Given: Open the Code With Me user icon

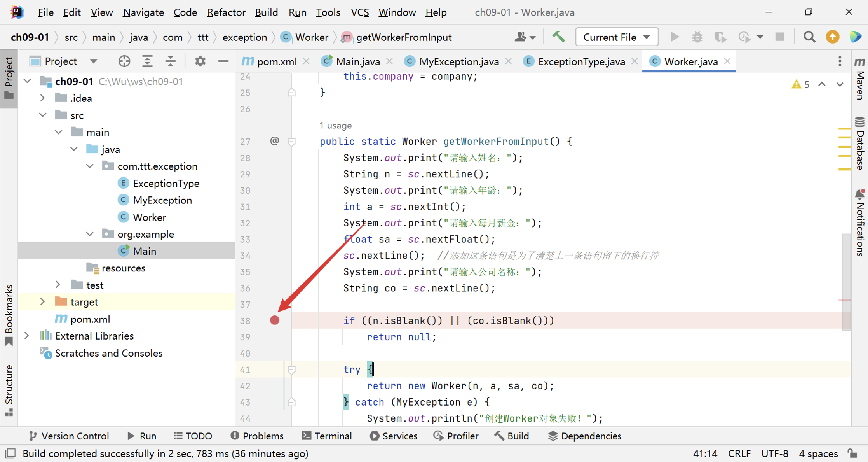Looking at the screenshot, I should point(525,37).
